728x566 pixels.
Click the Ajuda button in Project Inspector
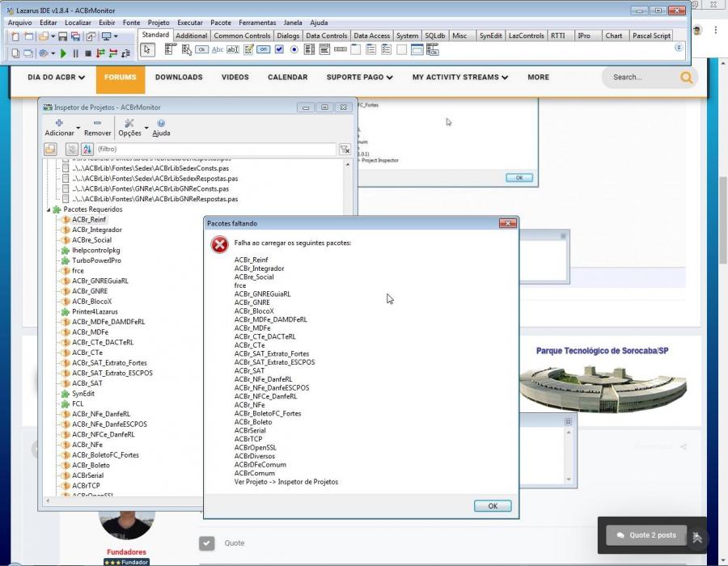click(x=161, y=128)
